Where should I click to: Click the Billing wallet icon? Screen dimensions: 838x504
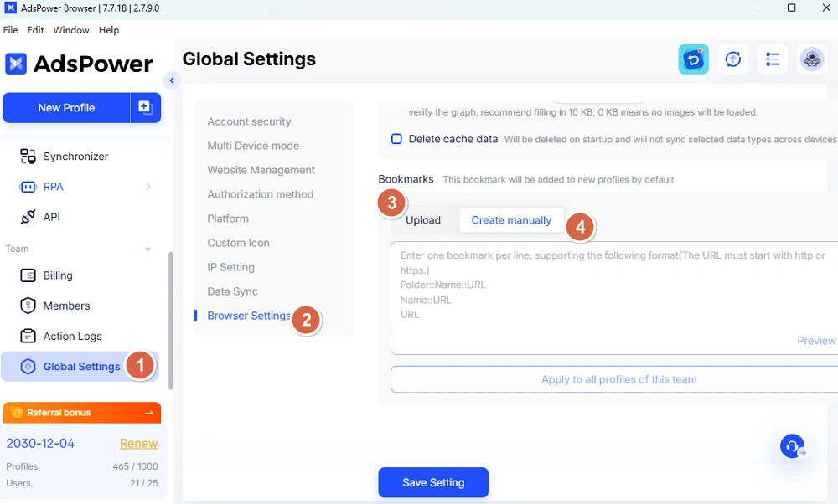tap(28, 275)
